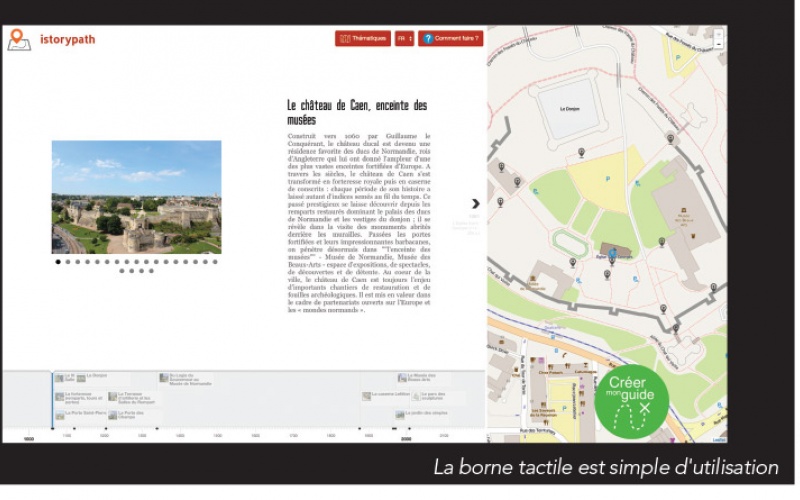Click the pin beside the Musée des Beaux-Arts building

(x=662, y=242)
